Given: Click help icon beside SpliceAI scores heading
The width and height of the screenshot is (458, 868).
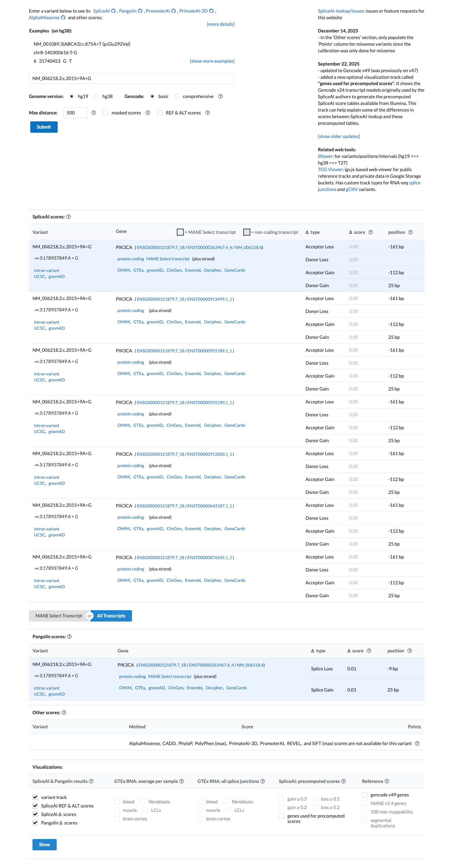Looking at the screenshot, I should (68, 217).
